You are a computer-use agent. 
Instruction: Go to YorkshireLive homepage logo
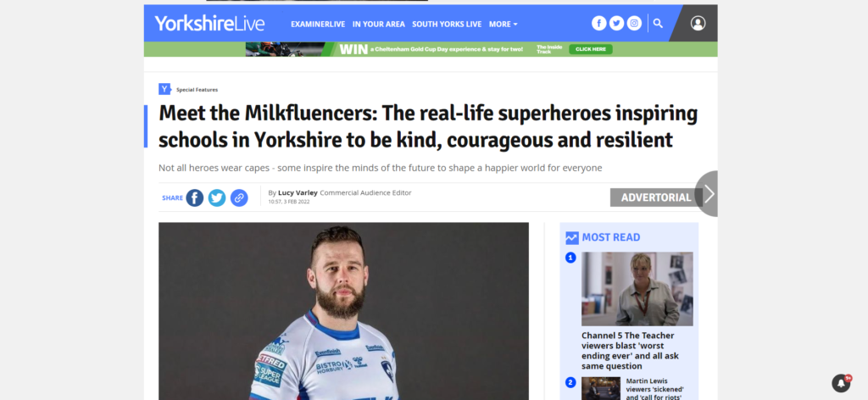coord(210,23)
